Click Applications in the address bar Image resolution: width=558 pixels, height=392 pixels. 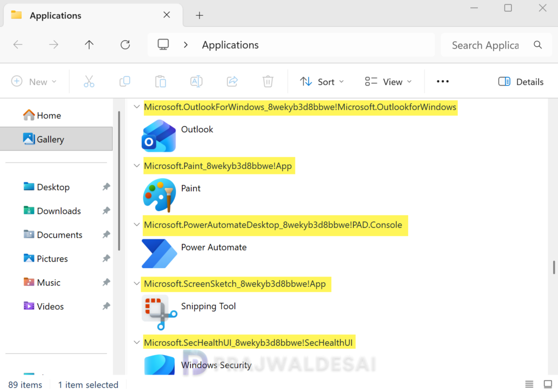[231, 45]
